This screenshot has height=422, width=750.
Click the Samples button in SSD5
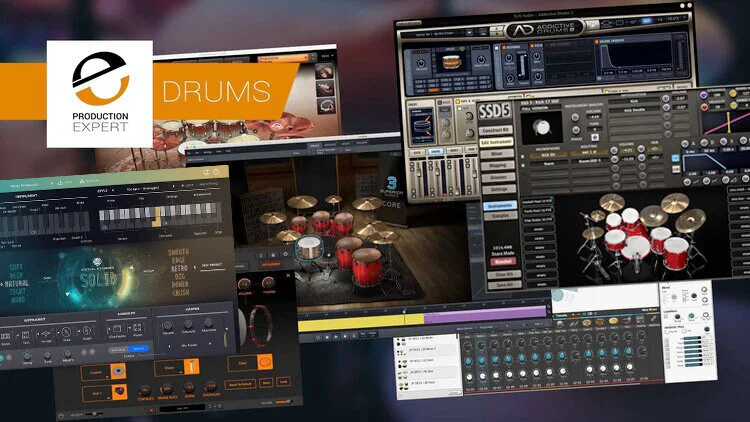[x=500, y=216]
